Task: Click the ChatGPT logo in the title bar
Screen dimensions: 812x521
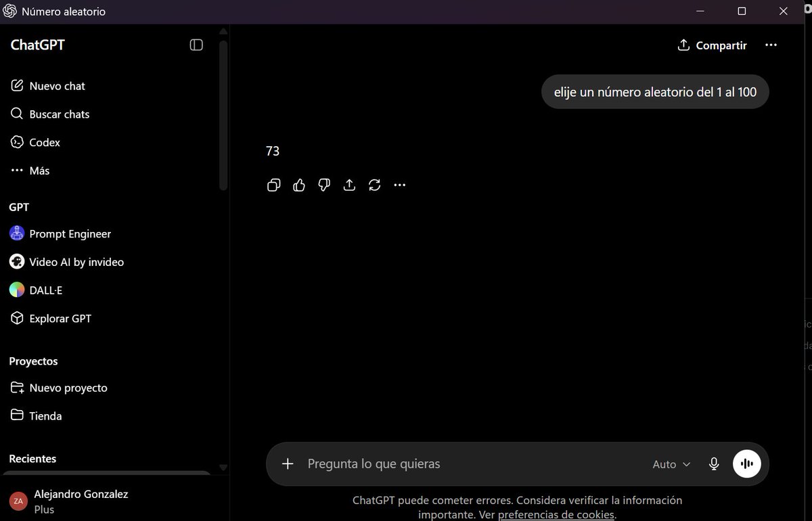Action: point(10,12)
